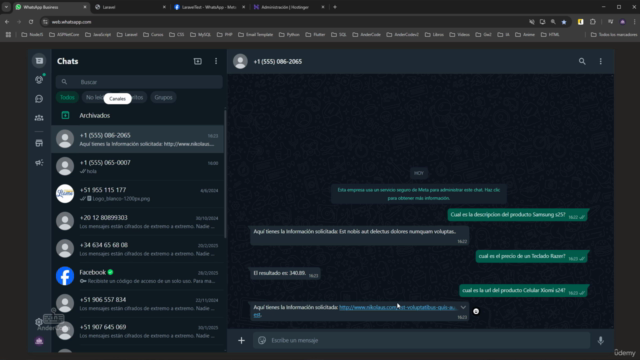Open the browser extensions puzzle icon
Viewport: 640px width, 360px height.
point(593,22)
